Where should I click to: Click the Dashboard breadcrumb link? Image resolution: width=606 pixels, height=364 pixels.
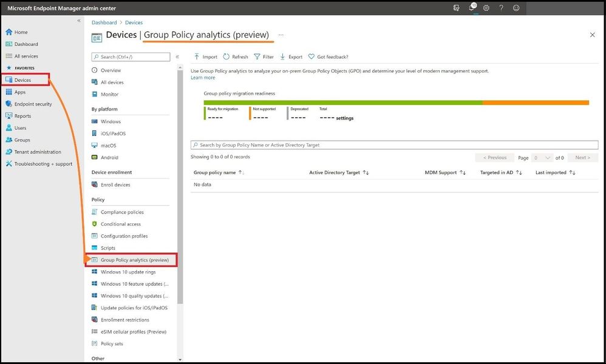104,22
